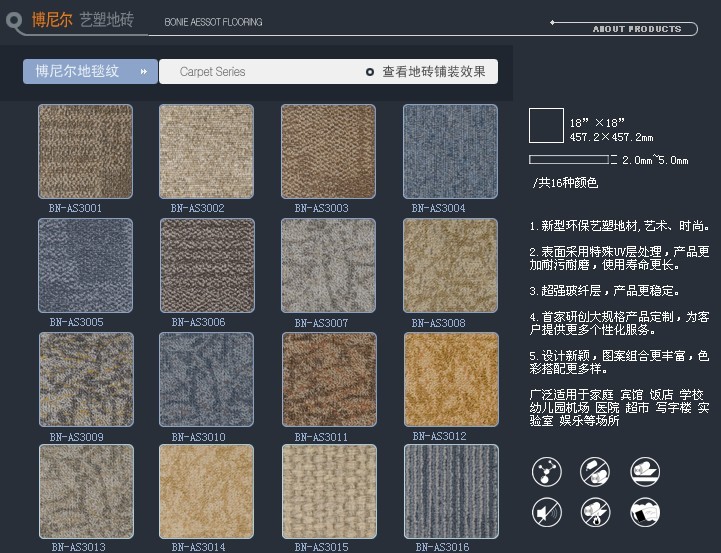The height and width of the screenshot is (553, 721).
Task: Choose the orange-tan BN-AS3012 swatch
Action: tap(450, 380)
